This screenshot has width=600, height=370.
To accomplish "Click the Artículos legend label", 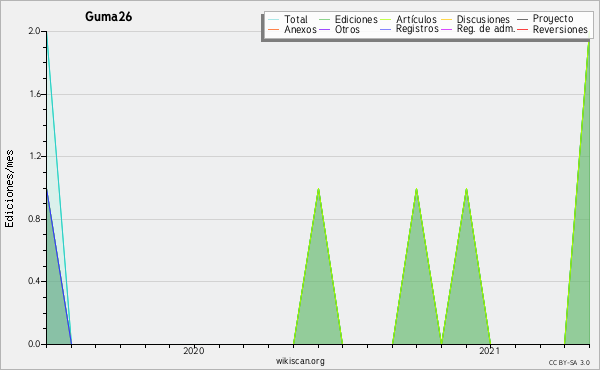I will [416, 19].
